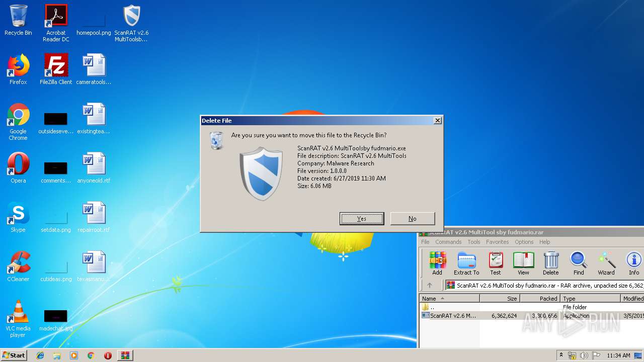Open network status tray icon
Screen dimensions: 644x362
[572, 355]
